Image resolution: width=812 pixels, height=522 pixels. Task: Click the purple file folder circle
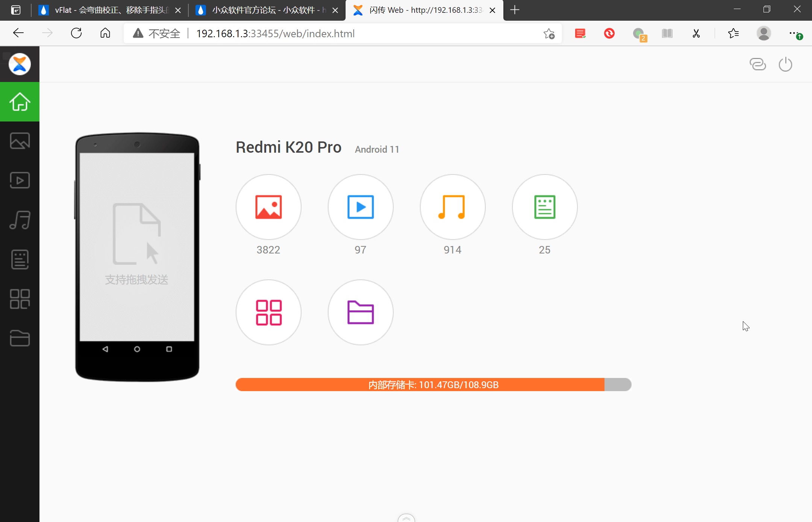(x=361, y=312)
